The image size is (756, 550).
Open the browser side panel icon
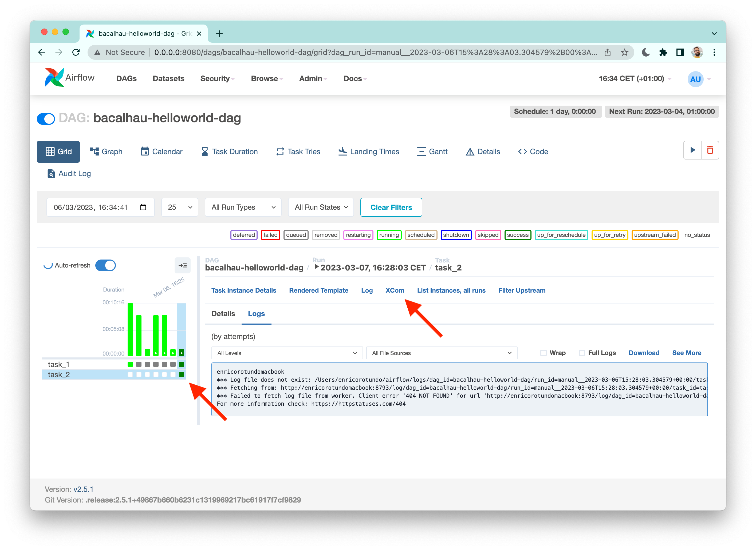(680, 52)
